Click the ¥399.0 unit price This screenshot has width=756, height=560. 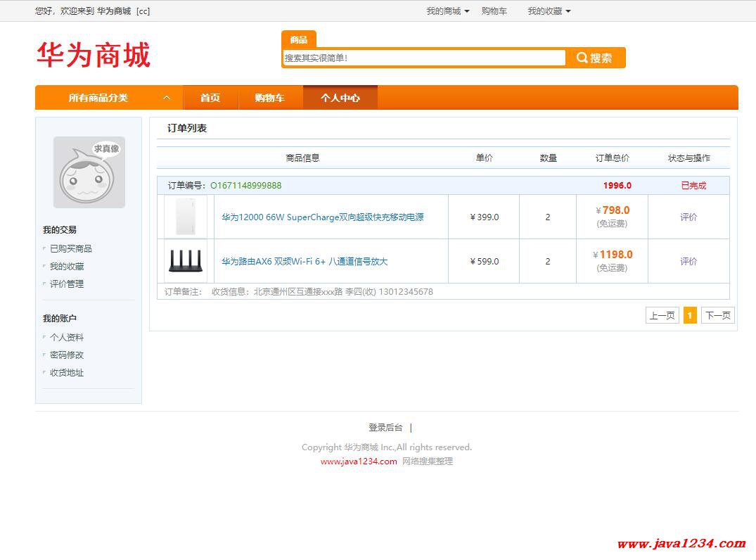pos(485,217)
